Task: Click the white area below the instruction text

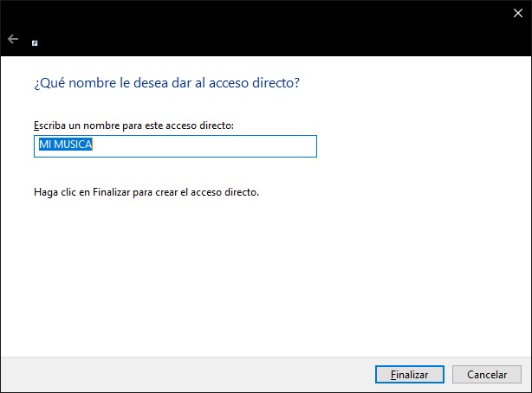Action: click(x=260, y=277)
